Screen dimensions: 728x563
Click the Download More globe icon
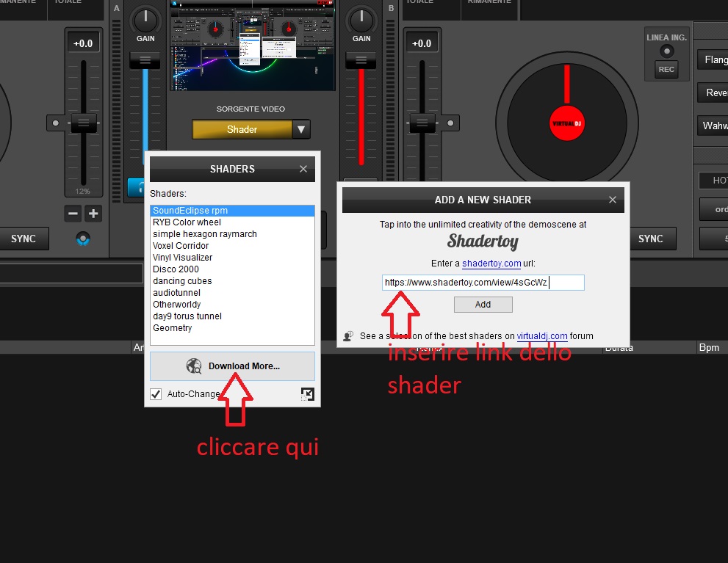point(194,366)
